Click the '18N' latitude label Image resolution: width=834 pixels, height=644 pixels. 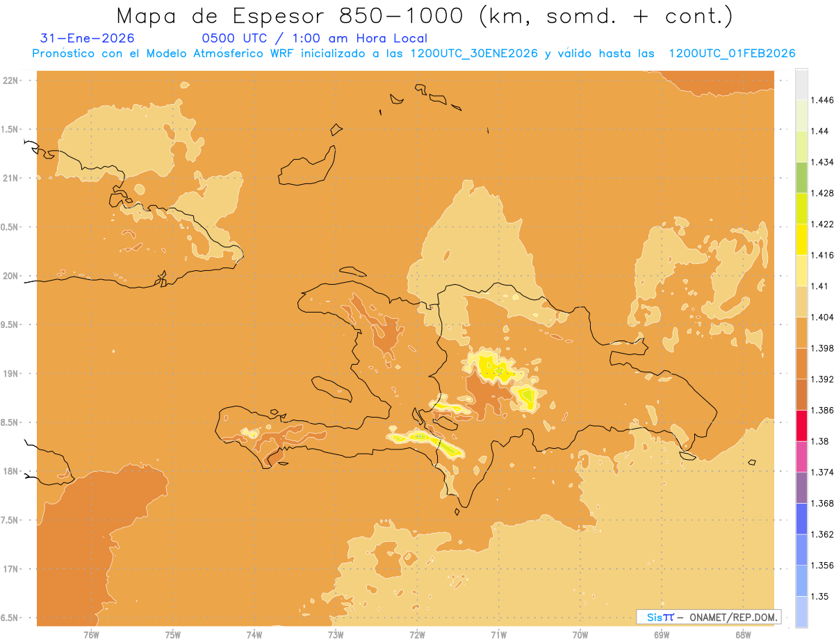click(10, 471)
